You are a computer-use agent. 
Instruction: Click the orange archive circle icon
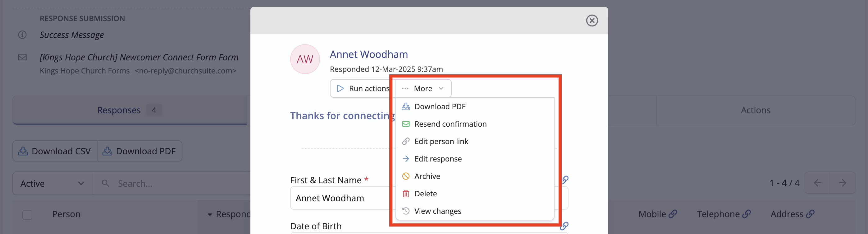tap(406, 176)
